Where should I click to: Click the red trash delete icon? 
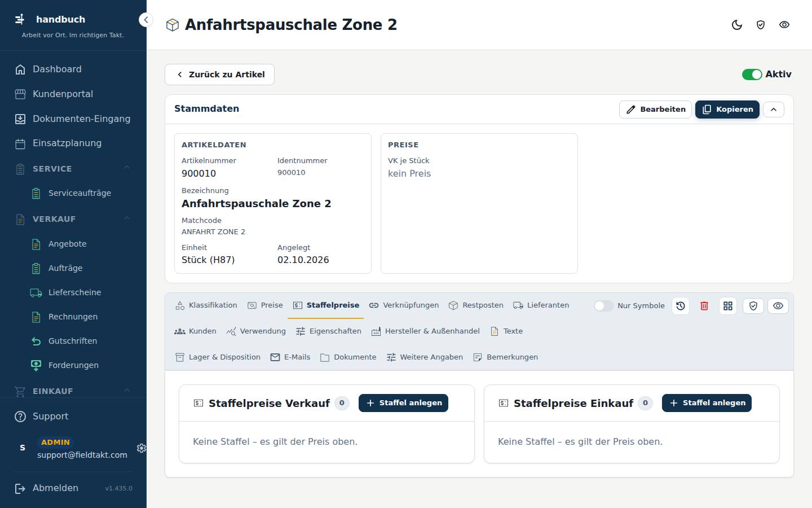704,306
